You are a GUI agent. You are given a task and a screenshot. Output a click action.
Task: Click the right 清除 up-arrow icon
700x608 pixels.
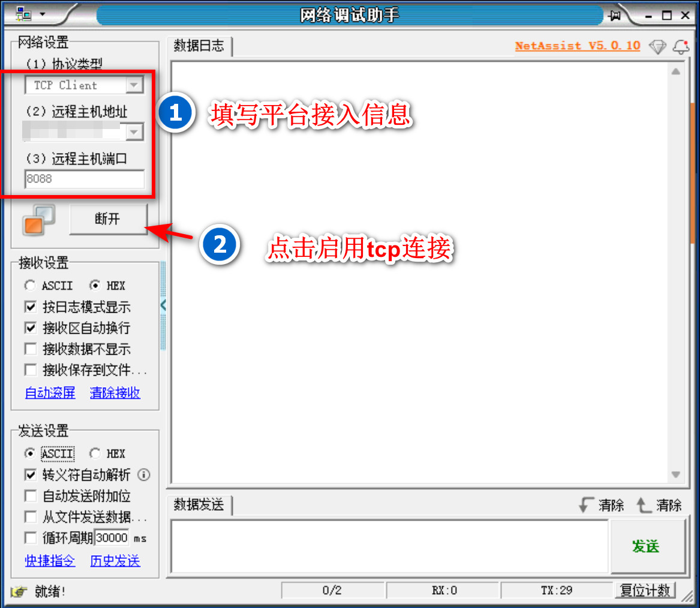[644, 505]
